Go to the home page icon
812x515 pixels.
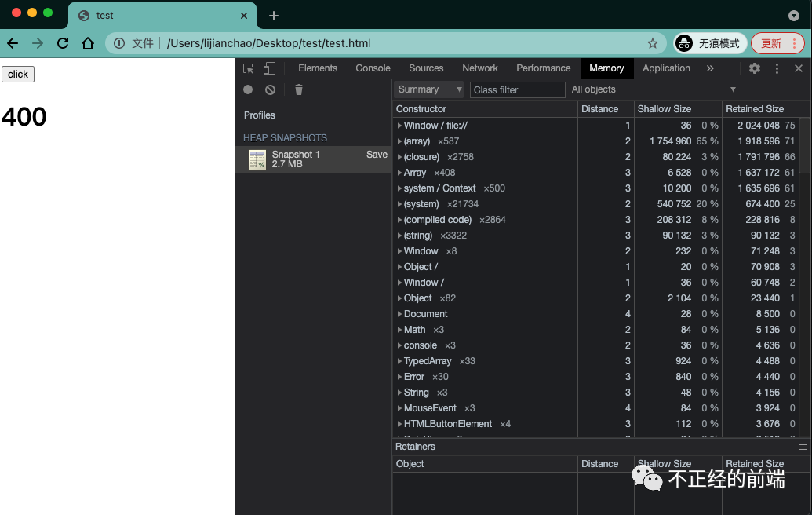tap(88, 43)
